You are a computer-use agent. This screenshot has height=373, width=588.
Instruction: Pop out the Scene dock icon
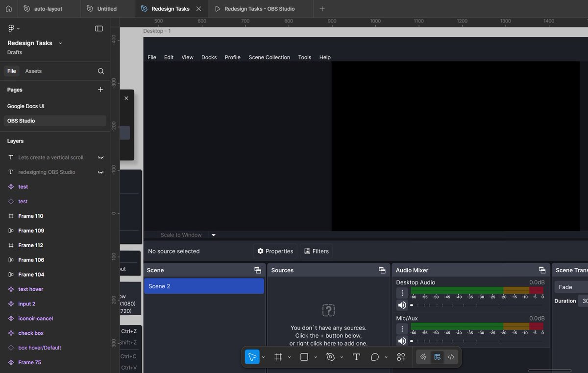coord(258,270)
